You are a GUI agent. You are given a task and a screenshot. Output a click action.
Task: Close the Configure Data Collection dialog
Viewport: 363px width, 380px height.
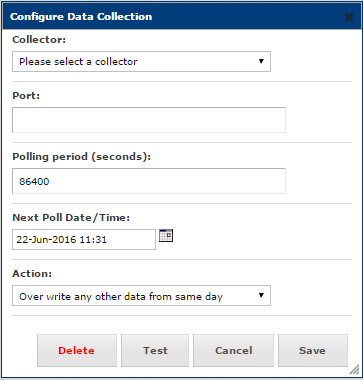(x=349, y=17)
